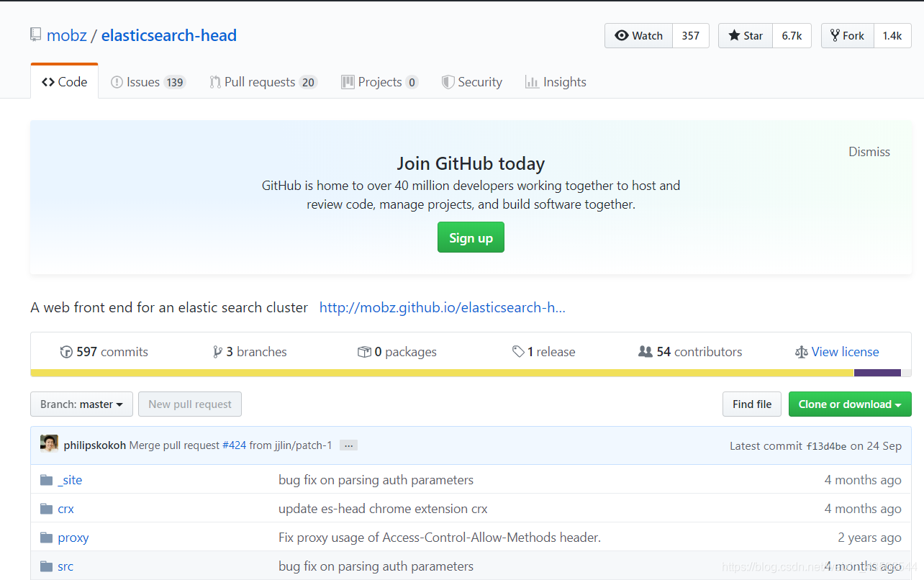View the 357 watchers count

(x=691, y=35)
